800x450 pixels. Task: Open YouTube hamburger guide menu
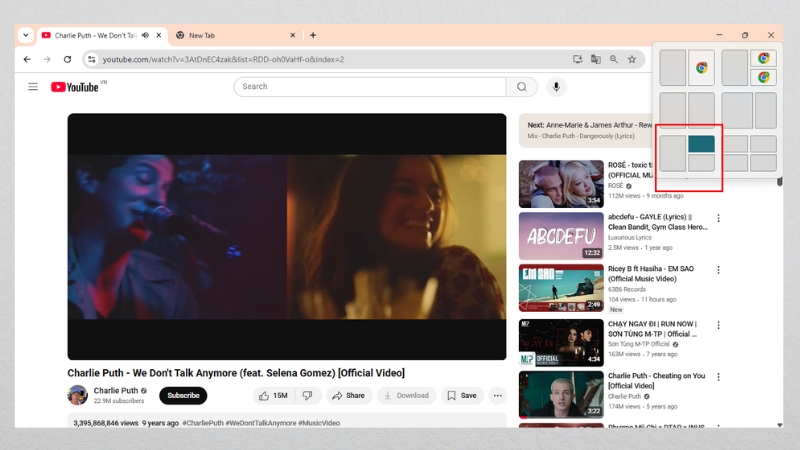pos(33,87)
